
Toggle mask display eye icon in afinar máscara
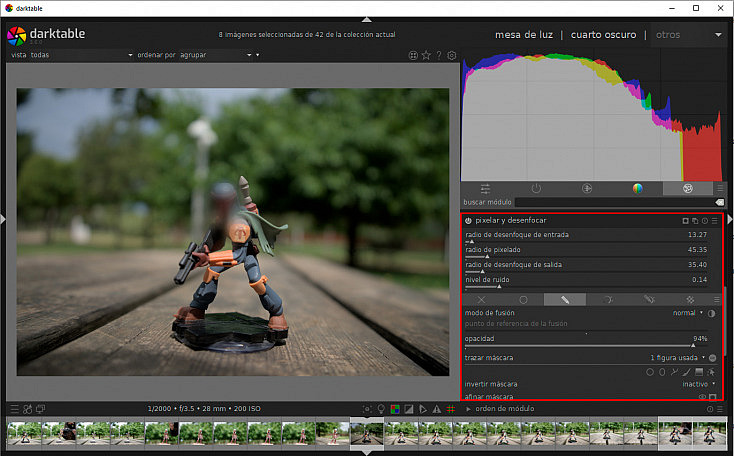coord(702,397)
